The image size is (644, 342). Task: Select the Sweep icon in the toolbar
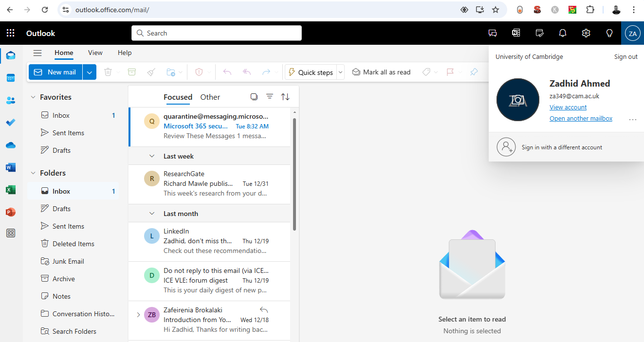pyautogui.click(x=151, y=72)
